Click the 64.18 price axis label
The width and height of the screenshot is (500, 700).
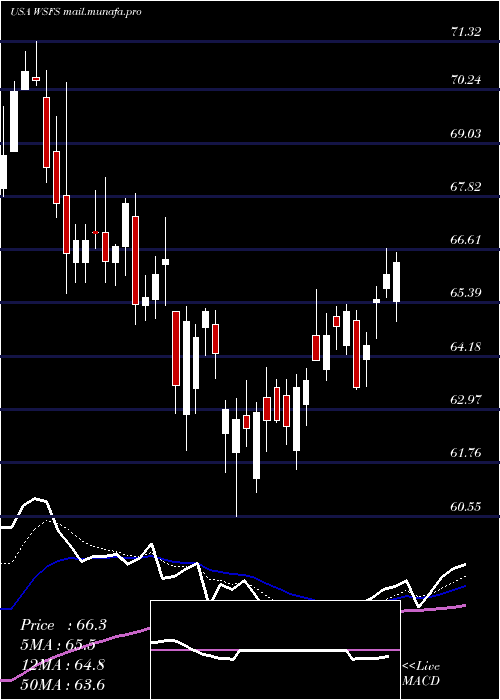[x=466, y=346]
